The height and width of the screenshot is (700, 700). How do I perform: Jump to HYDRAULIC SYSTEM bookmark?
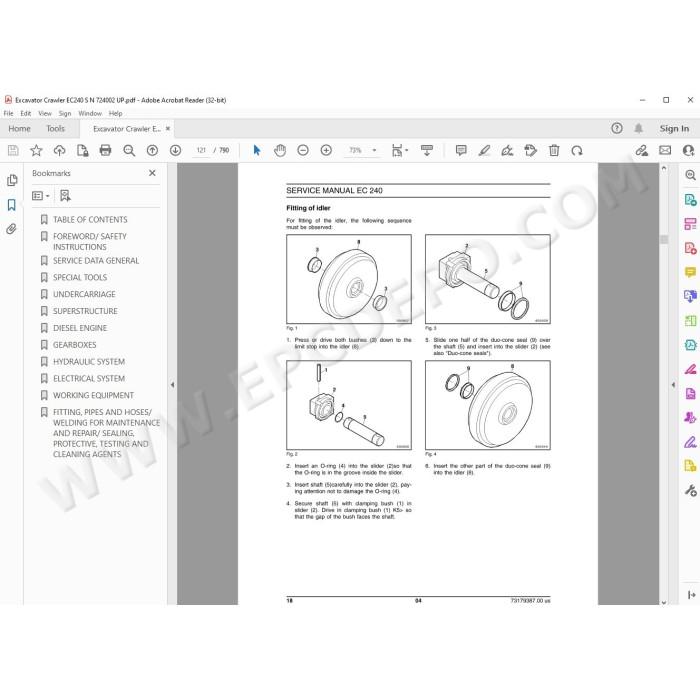(89, 362)
